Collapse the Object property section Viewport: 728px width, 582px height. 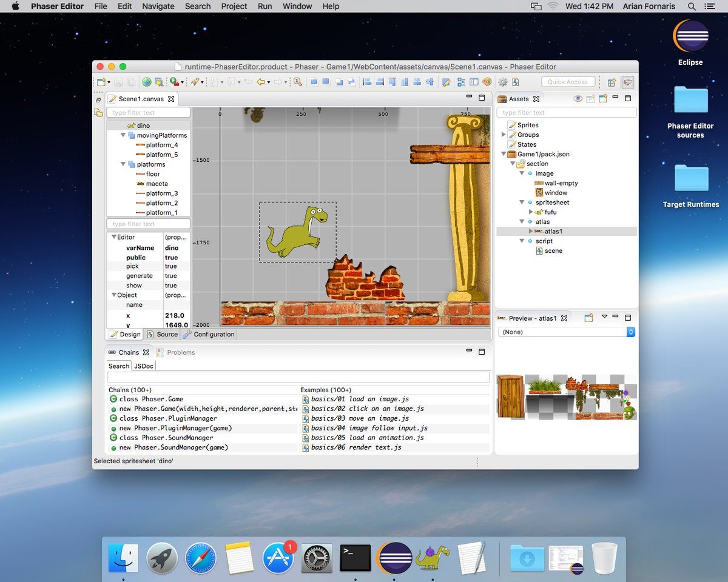click(x=113, y=295)
